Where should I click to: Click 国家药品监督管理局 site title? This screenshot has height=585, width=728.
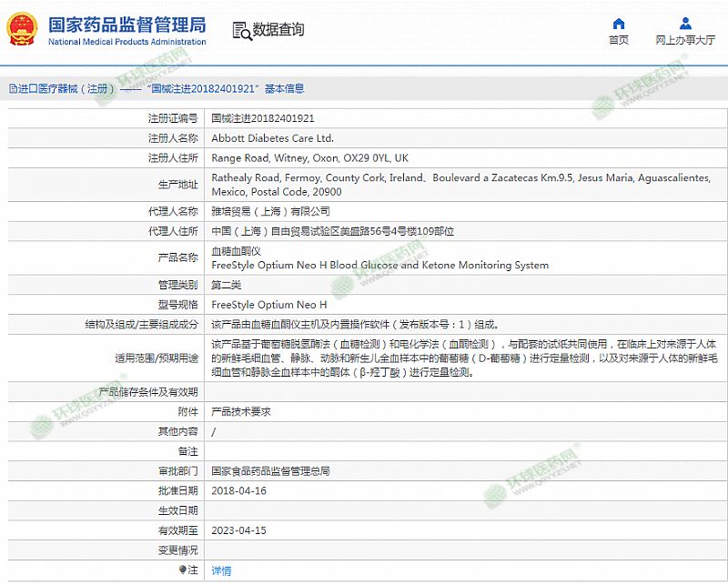pyautogui.click(x=126, y=24)
